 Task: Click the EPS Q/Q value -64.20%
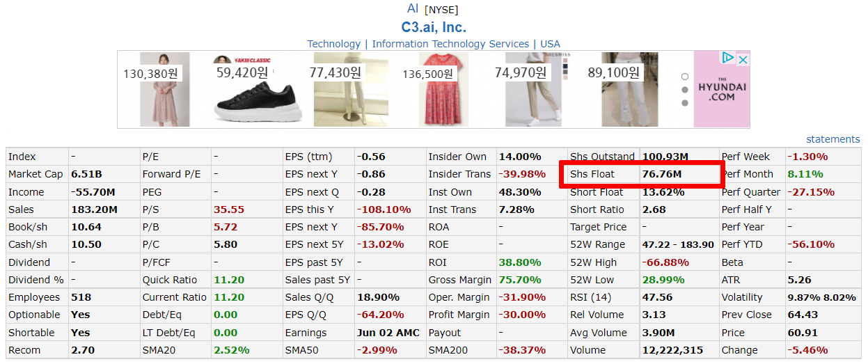[x=381, y=315]
